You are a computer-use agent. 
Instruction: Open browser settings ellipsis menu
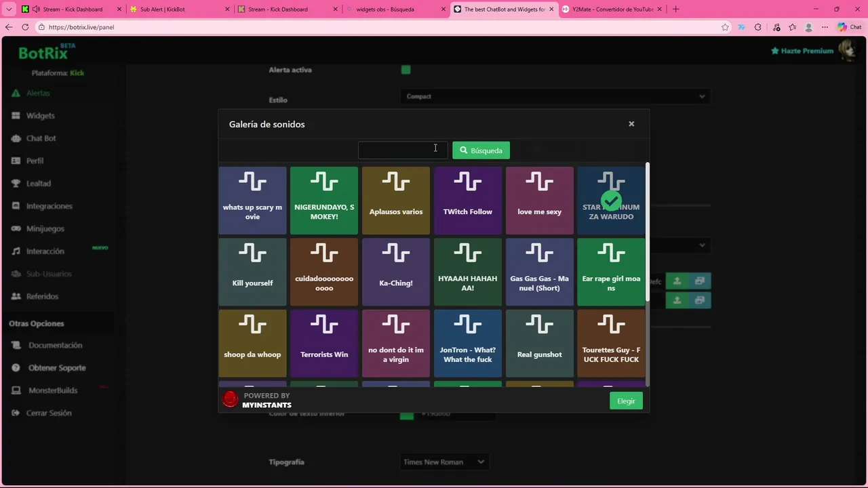point(825,27)
